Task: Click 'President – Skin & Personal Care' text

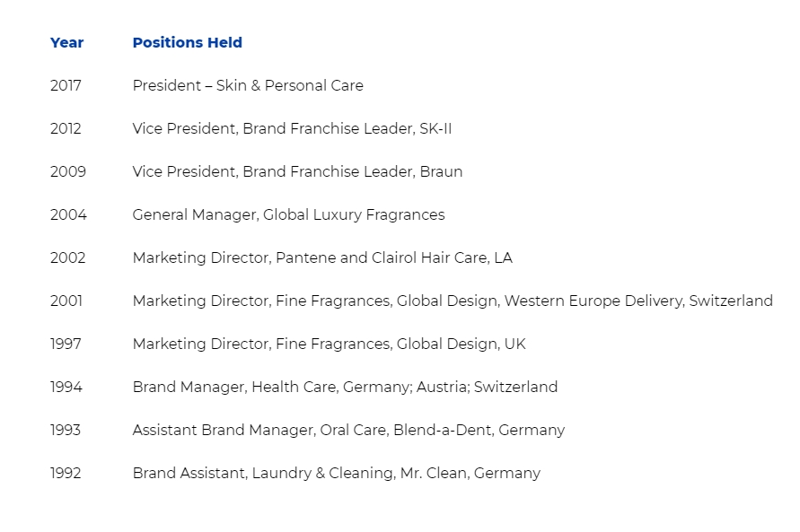Action: [248, 85]
